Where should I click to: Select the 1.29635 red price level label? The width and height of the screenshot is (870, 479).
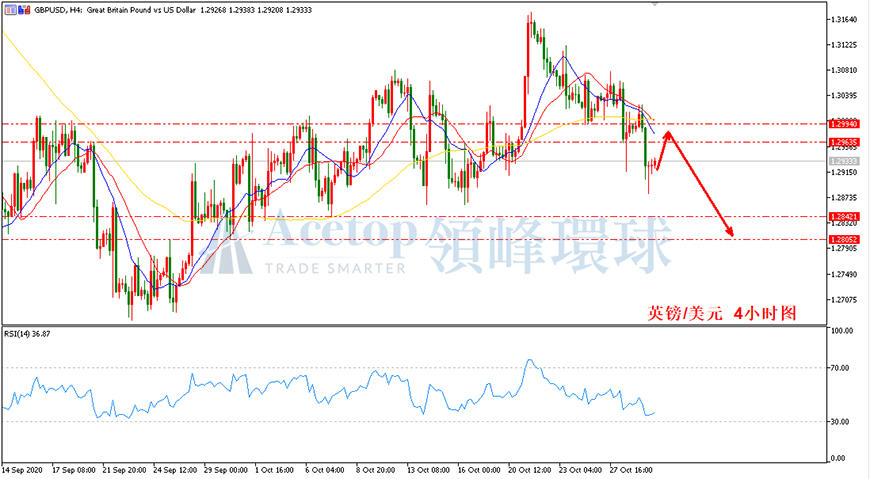844,142
